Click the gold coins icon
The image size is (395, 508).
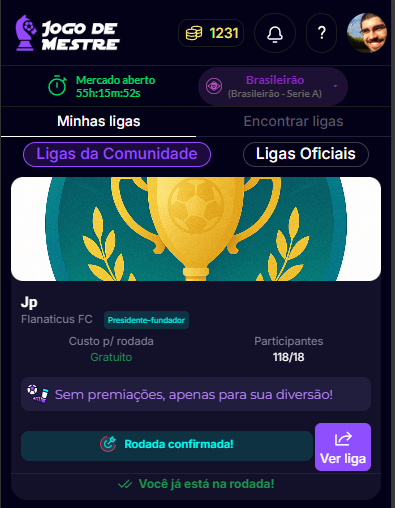pyautogui.click(x=194, y=33)
